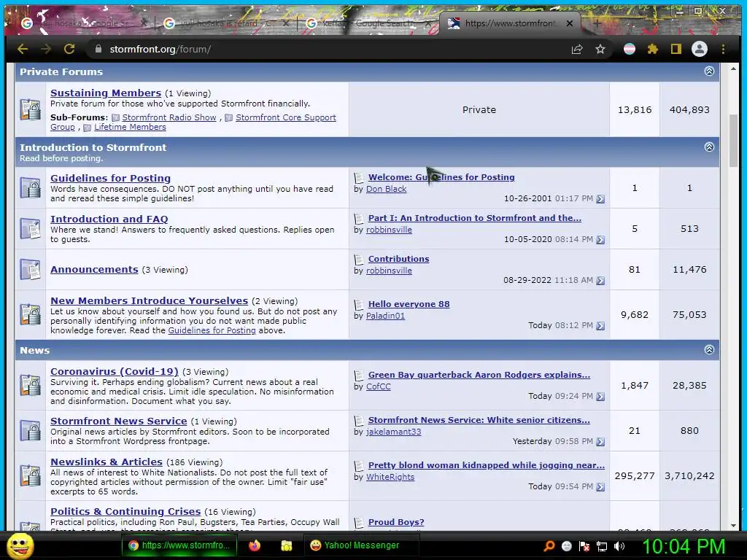This screenshot has width=747, height=560.
Task: Open the file folder icon in the taskbar
Action: pos(286,545)
